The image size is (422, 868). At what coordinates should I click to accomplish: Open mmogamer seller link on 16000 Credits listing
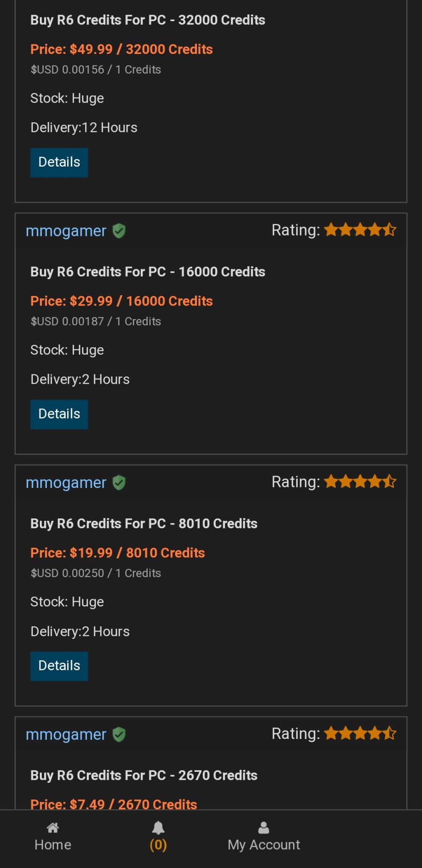pyautogui.click(x=66, y=231)
